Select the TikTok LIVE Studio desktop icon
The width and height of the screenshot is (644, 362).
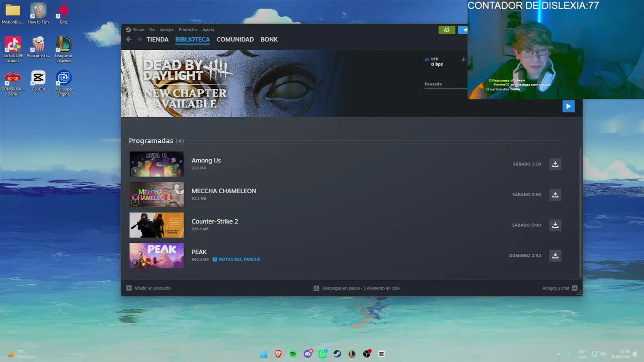(x=13, y=49)
